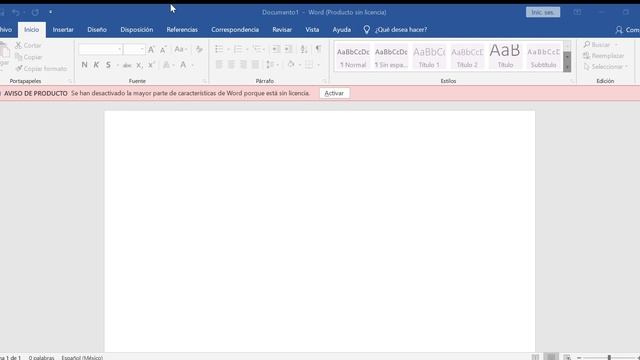The width and height of the screenshot is (640, 360).
Task: Open the Estilos pane launcher
Action: pyautogui.click(x=572, y=81)
